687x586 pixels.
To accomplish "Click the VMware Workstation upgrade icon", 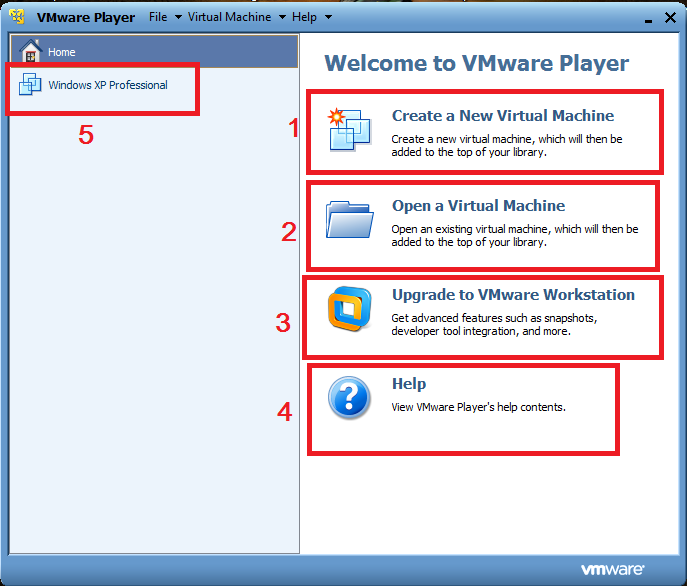I will click(349, 309).
